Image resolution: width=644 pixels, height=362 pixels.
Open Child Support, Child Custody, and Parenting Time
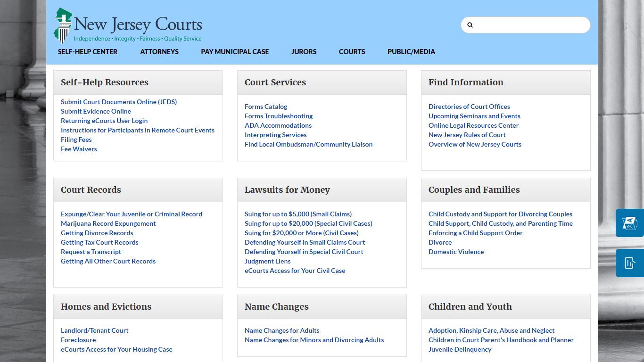(x=501, y=223)
